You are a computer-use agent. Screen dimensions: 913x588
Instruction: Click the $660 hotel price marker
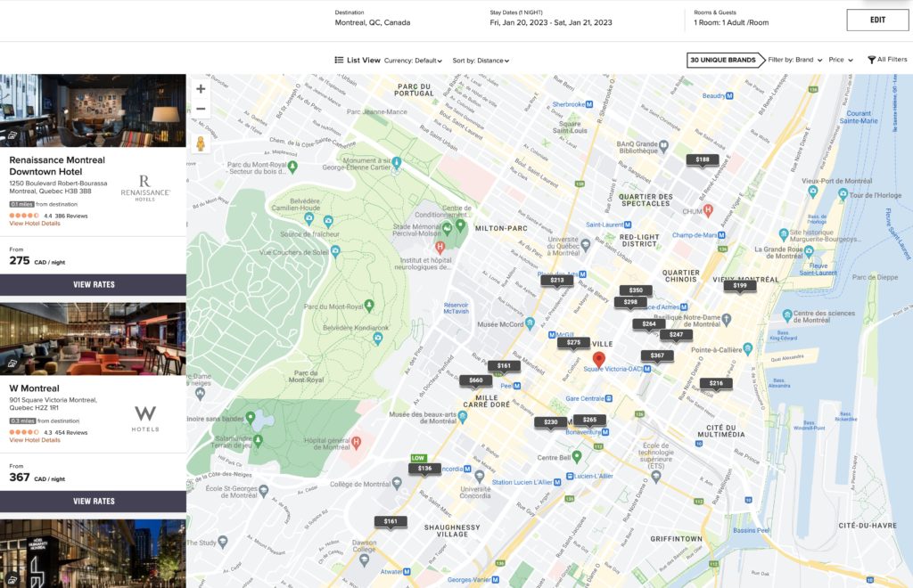(475, 380)
